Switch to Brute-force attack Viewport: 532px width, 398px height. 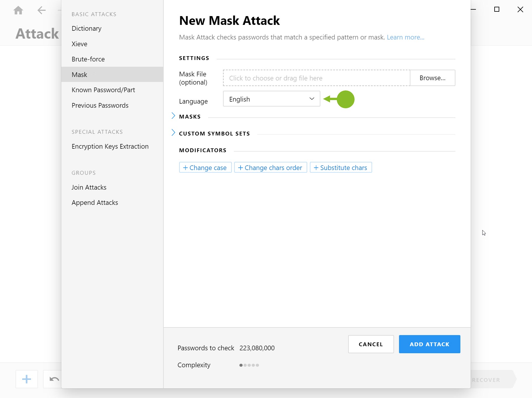click(x=88, y=59)
